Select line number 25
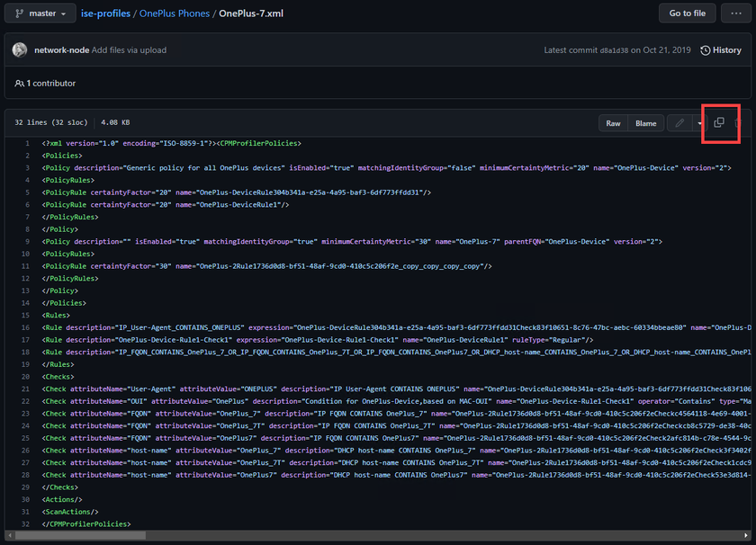756x545 pixels. click(25, 438)
